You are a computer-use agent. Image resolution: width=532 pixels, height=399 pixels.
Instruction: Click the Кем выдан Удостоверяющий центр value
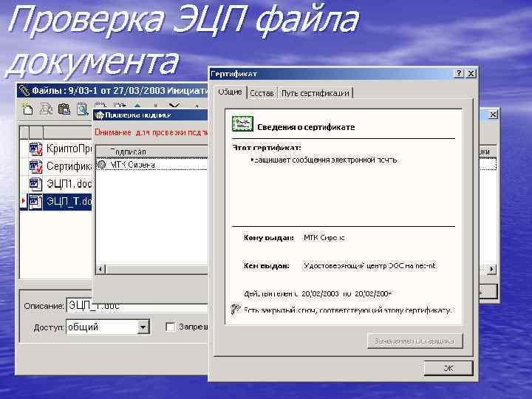tap(369, 266)
